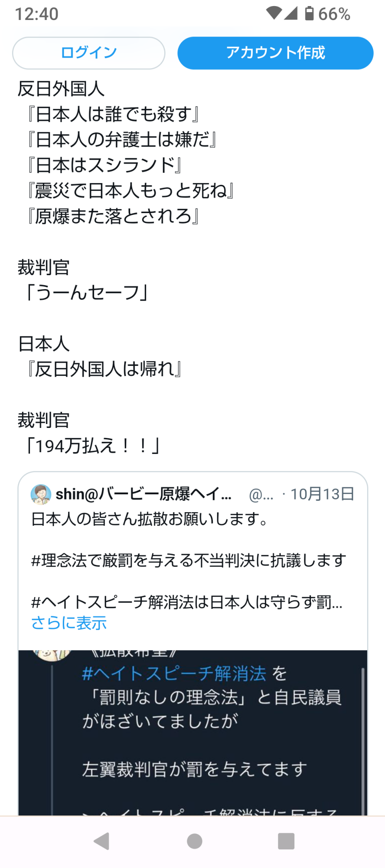Image resolution: width=385 pixels, height=868 pixels.
Task: Tap the 12:40 clock in status bar
Action: (x=37, y=14)
